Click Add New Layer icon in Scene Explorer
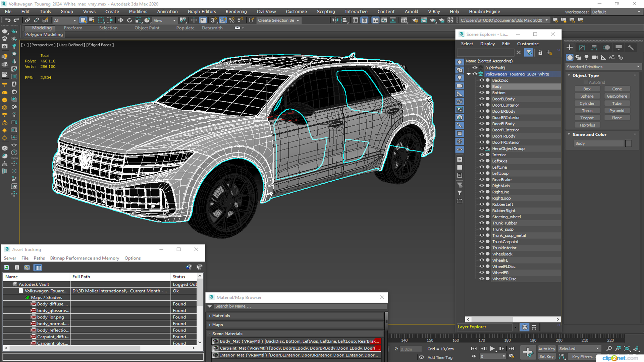This screenshot has width=644, height=362. (549, 53)
